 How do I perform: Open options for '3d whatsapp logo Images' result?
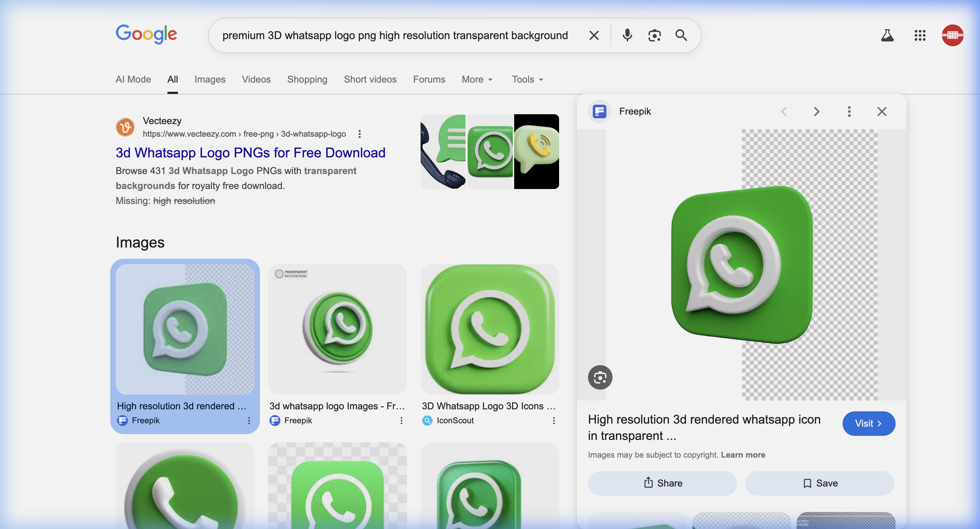click(402, 420)
